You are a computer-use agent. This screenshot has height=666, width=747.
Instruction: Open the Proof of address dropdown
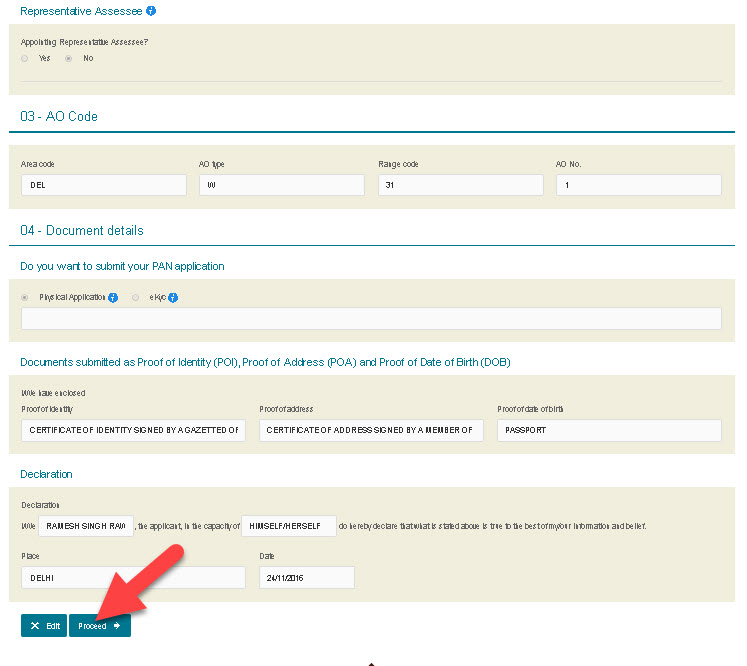(371, 430)
